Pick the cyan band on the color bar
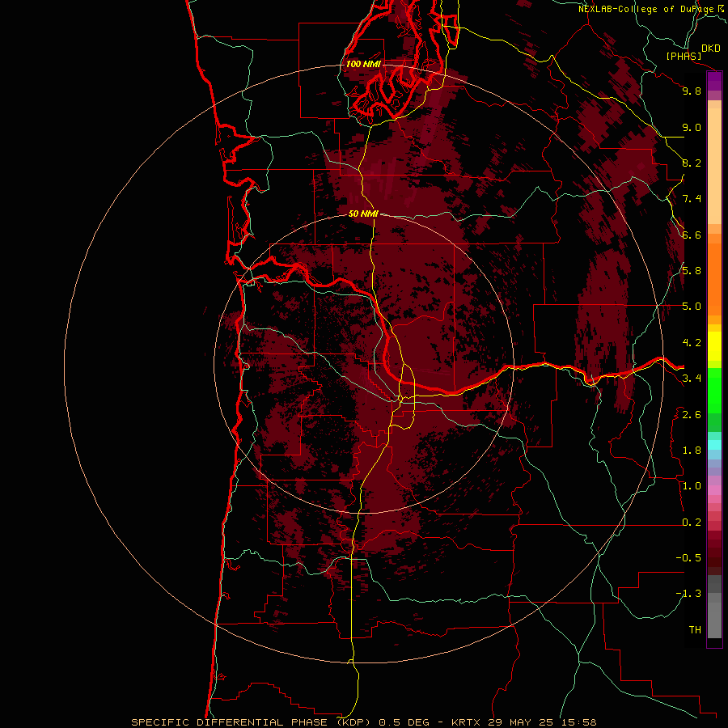This screenshot has height=728, width=728. click(714, 445)
